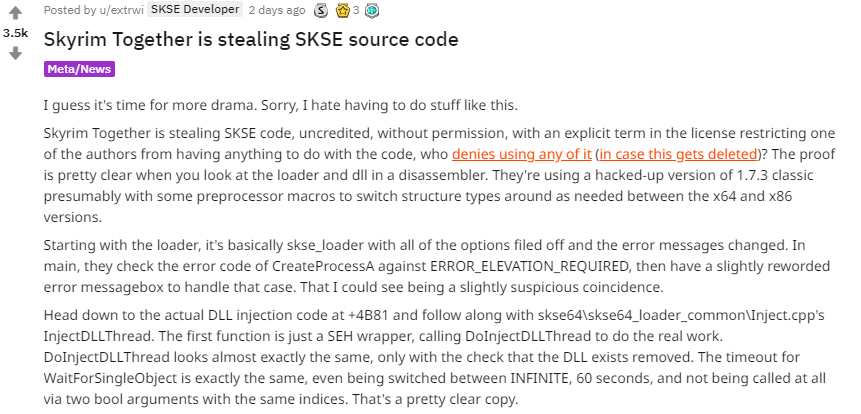
Task: Open the 'denies using any of it' link
Action: tap(522, 154)
